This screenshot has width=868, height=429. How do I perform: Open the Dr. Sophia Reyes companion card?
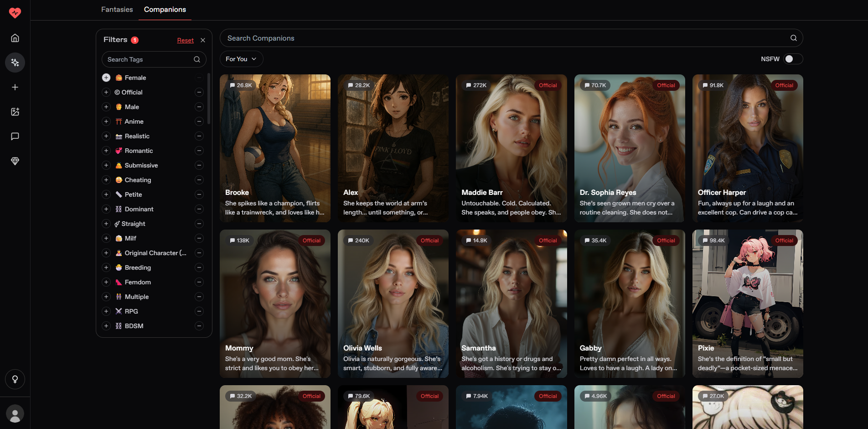tap(630, 148)
